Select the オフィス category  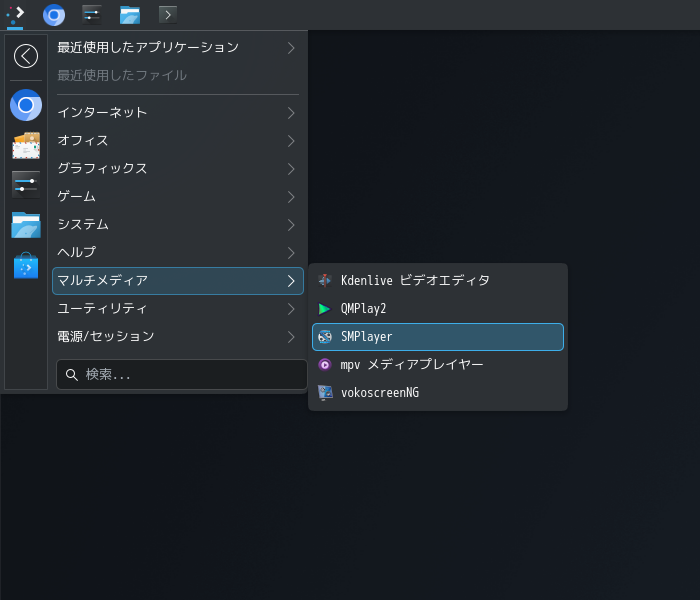point(83,141)
